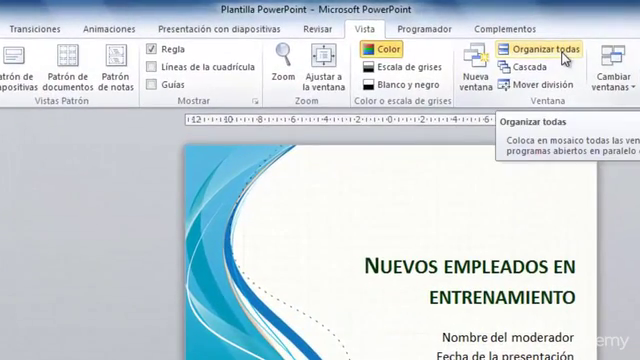640x360 pixels.
Task: Open the Animaciones tab
Action: [109, 29]
